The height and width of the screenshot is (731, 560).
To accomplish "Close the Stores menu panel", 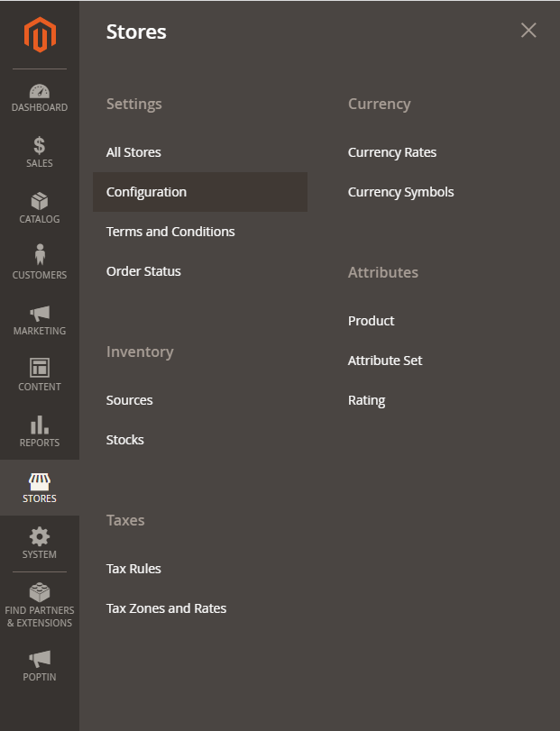I will 528,31.
